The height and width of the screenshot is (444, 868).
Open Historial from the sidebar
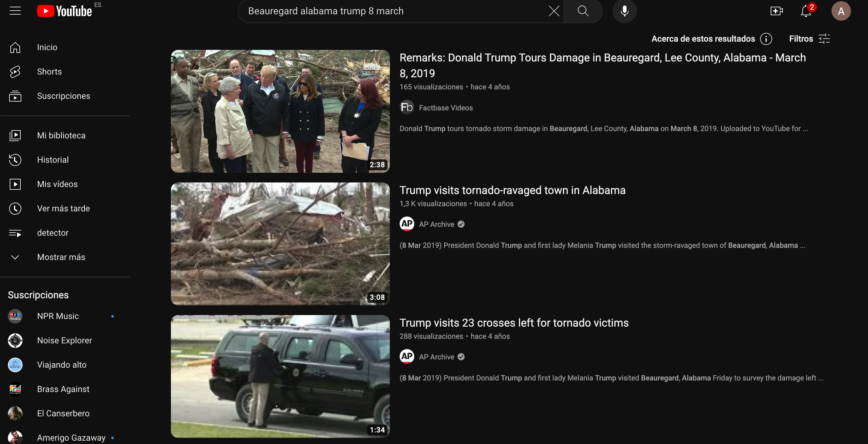[x=53, y=160]
